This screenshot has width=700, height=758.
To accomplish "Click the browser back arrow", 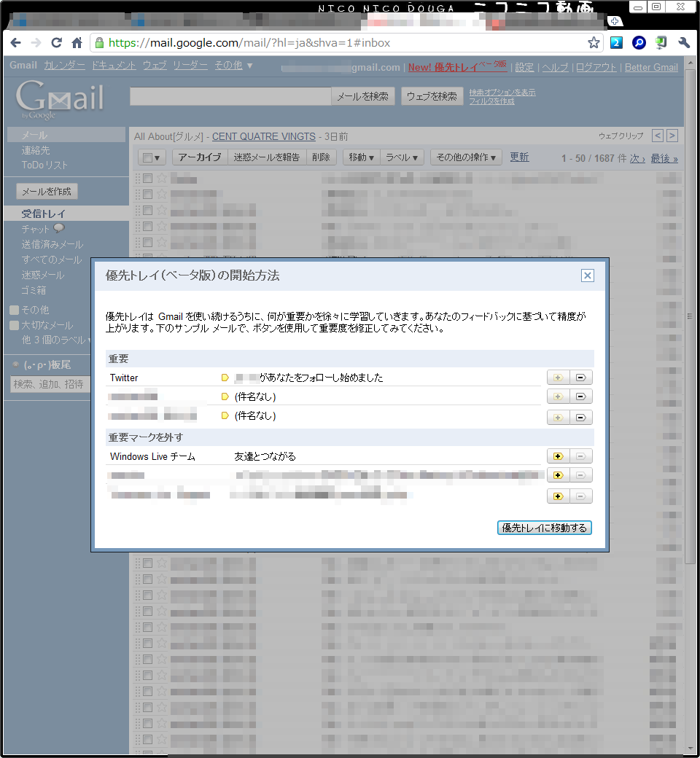I will [15, 42].
